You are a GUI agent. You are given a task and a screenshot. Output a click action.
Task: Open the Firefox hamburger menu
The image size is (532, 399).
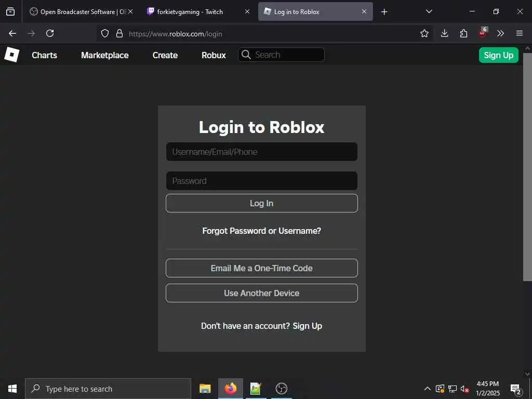click(520, 33)
